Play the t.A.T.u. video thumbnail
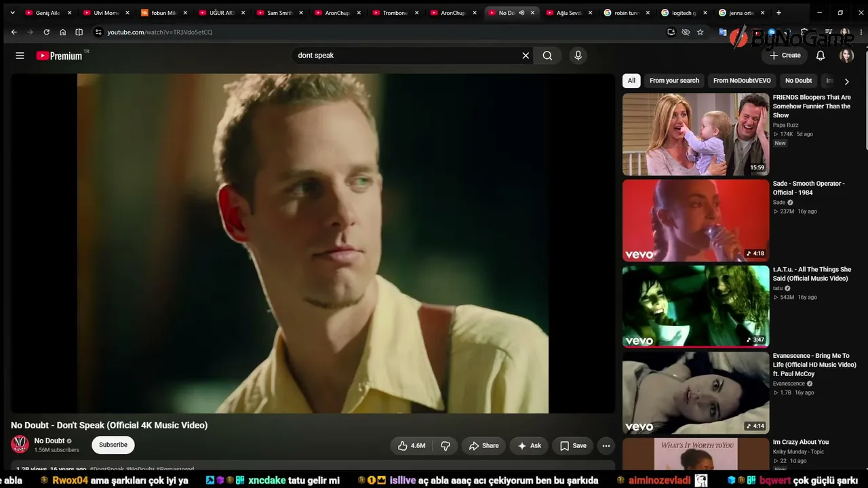 pos(696,306)
